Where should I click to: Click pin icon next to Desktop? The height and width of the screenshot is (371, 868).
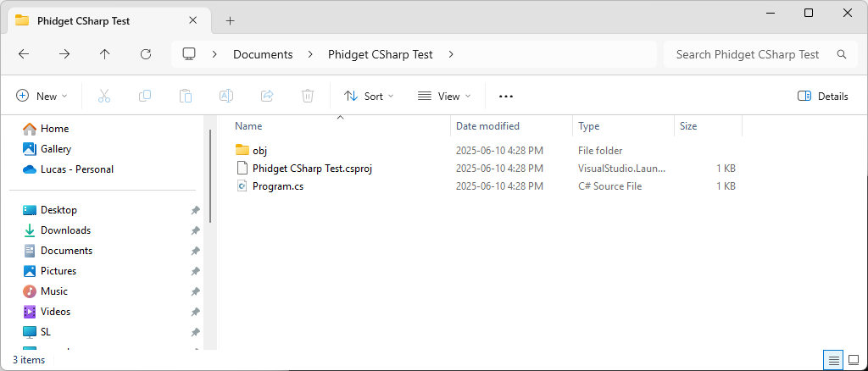(x=195, y=210)
